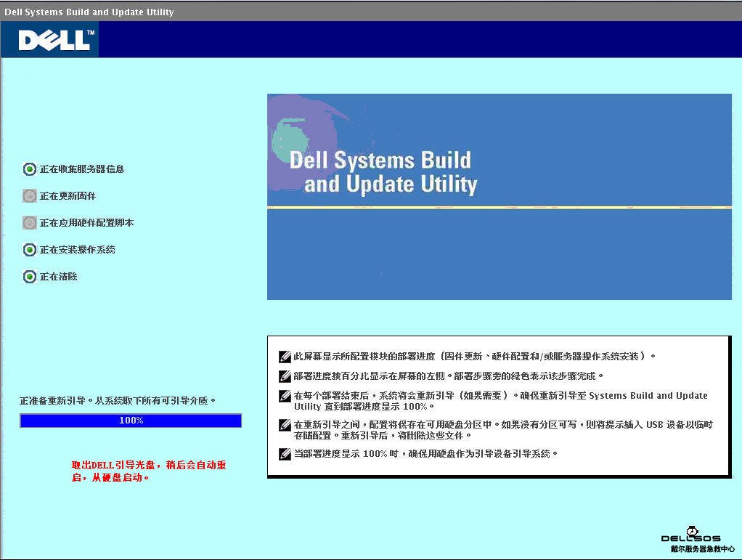
Task: Click text 戴尔服务器急救中心
Action: click(x=703, y=549)
